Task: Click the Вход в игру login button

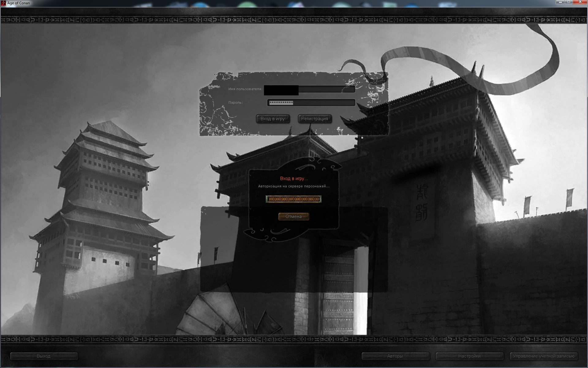Action: pyautogui.click(x=273, y=119)
